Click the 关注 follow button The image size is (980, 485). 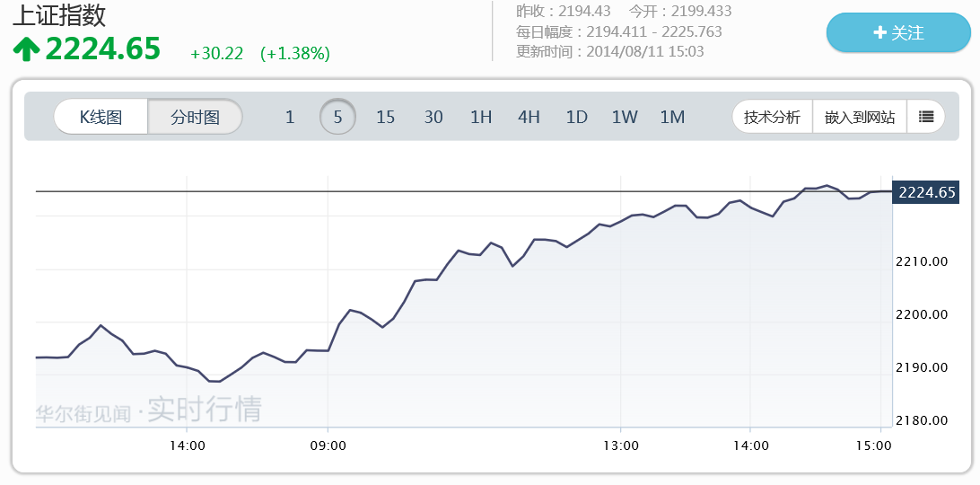[897, 33]
